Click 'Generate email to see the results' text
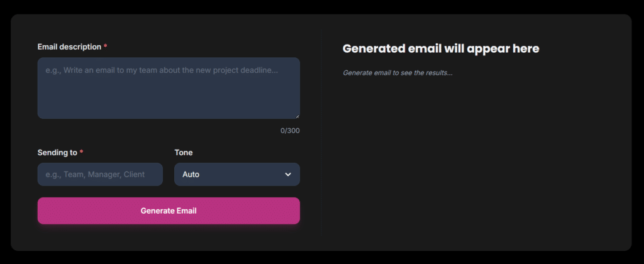The width and height of the screenshot is (644, 264). 397,73
